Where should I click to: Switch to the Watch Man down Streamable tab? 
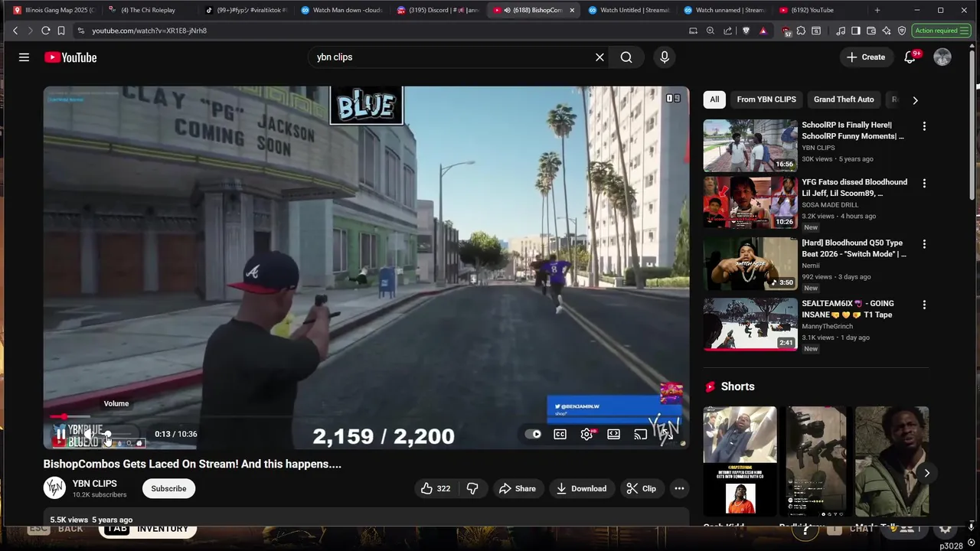click(342, 10)
